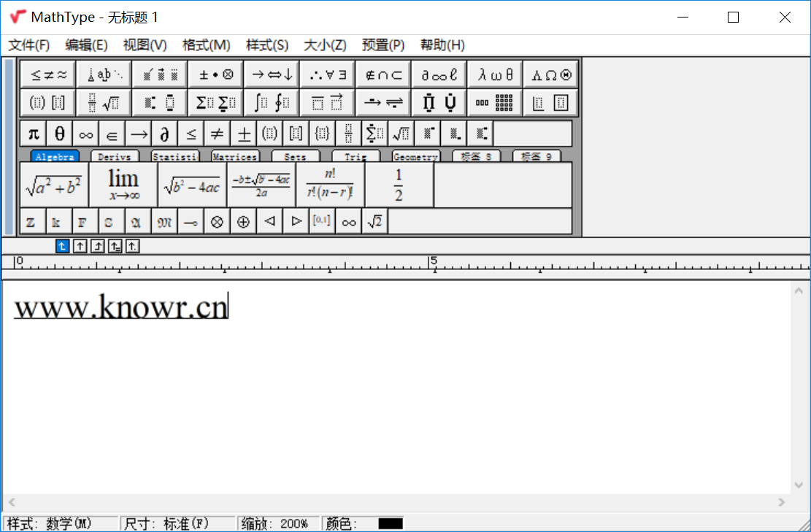
Task: Open the 编辑(E) menu
Action: (86, 45)
